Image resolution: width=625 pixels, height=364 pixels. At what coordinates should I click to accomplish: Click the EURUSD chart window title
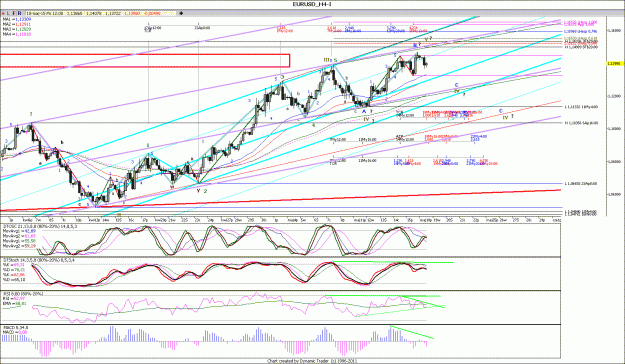click(x=312, y=4)
